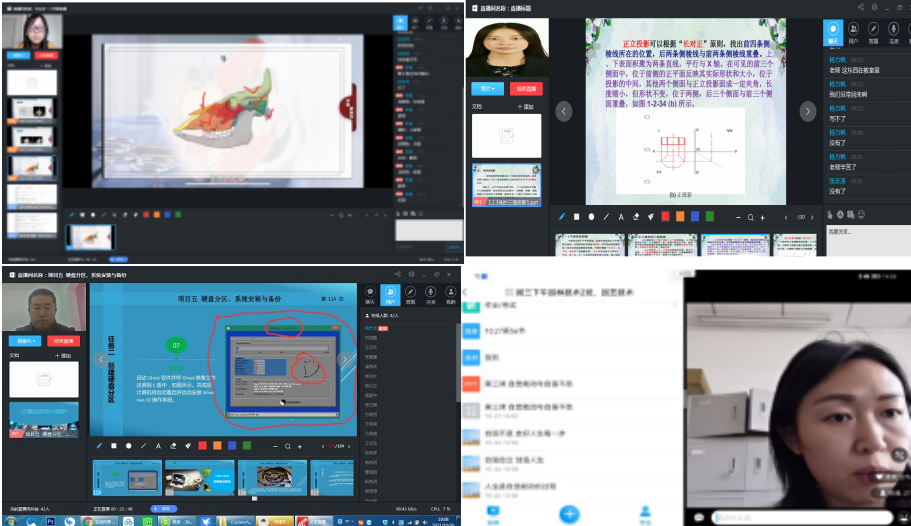Go to next slide right of the projection diagram
This screenshot has height=526, width=911.
point(808,111)
